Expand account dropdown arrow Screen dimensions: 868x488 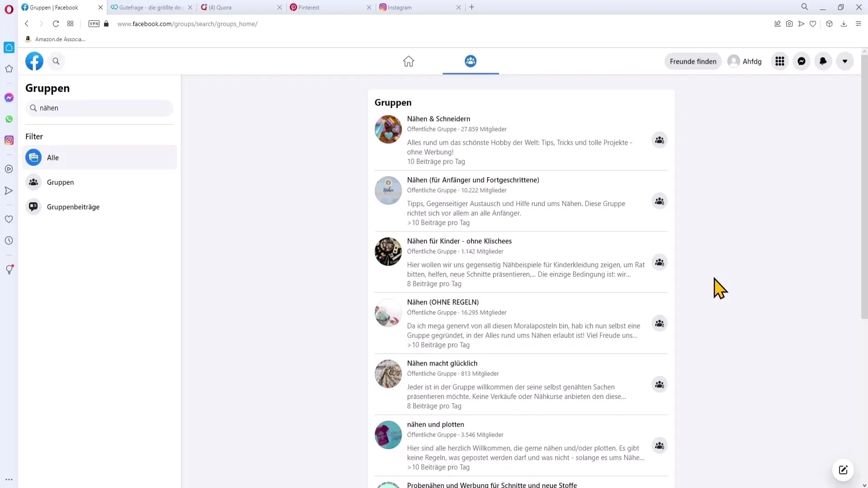(x=845, y=61)
